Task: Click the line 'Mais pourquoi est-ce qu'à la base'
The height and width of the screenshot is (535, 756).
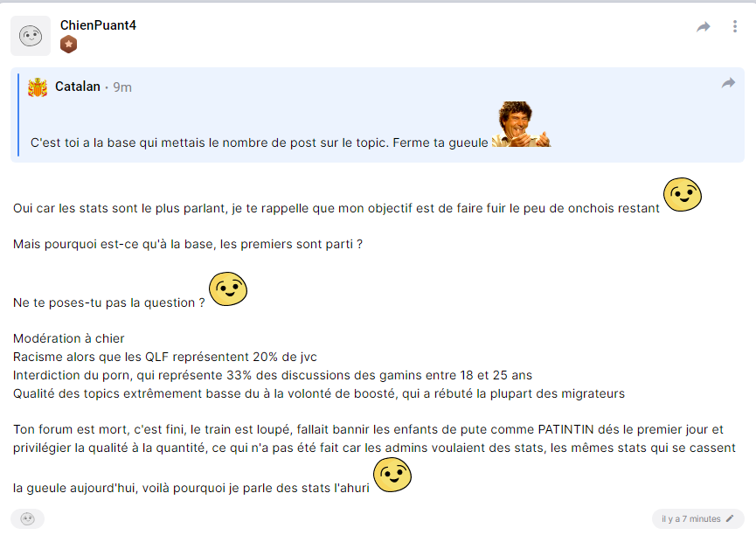Action: (188, 244)
